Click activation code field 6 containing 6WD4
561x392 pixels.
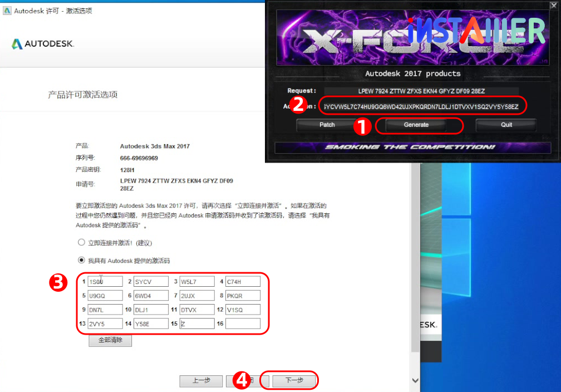tap(151, 295)
